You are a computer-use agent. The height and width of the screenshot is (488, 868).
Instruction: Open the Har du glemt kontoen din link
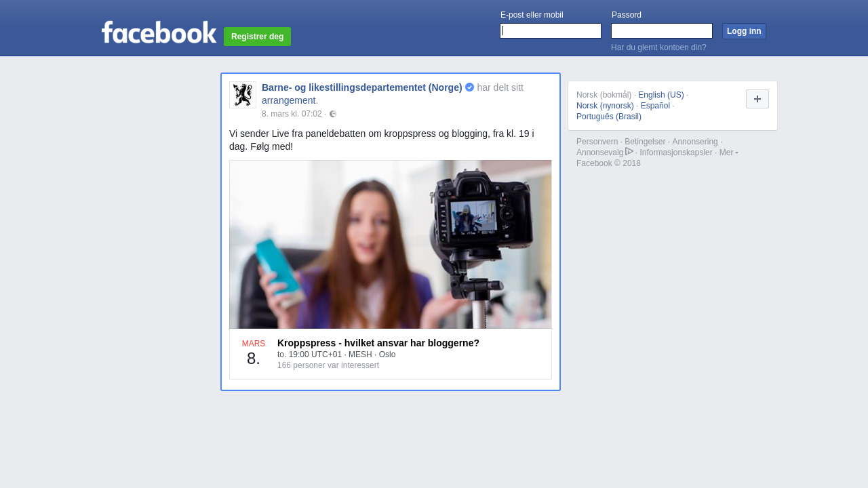[658, 47]
